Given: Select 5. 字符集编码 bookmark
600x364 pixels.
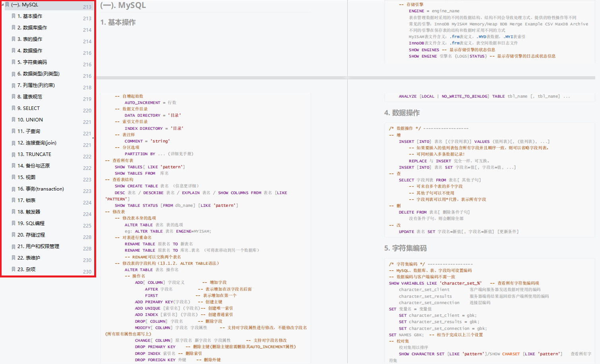Looking at the screenshot, I should coord(32,62).
